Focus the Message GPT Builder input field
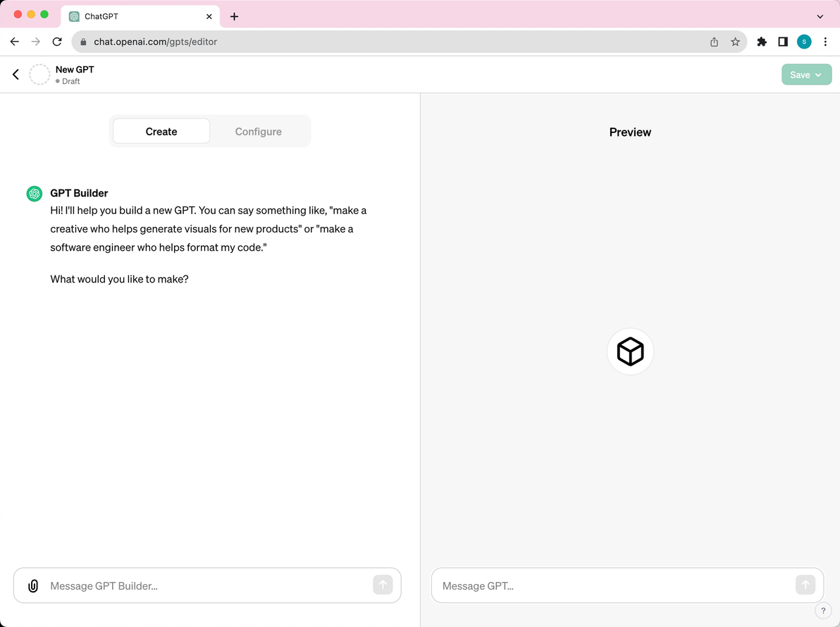840x627 pixels. (x=207, y=585)
